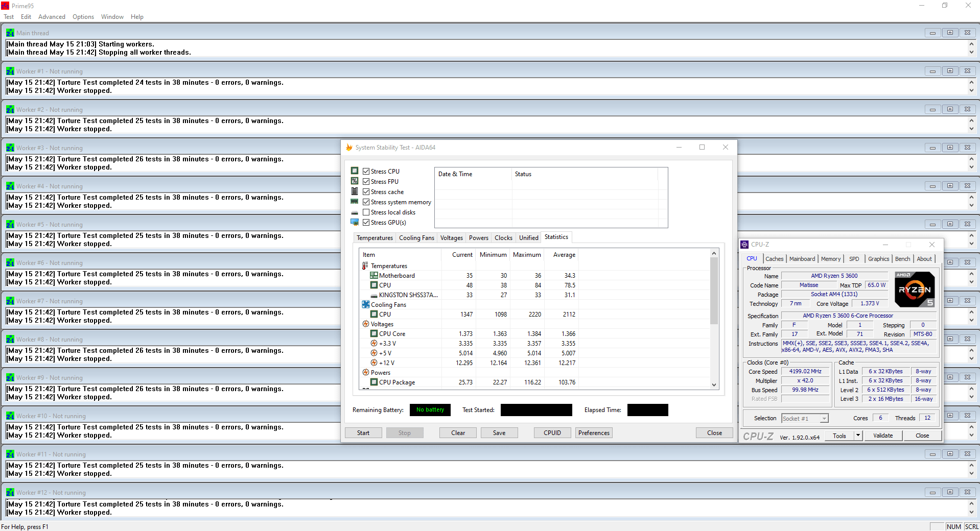This screenshot has width=980, height=531.
Task: Click the monitor icon beside Stress GPU(s)
Action: point(355,222)
